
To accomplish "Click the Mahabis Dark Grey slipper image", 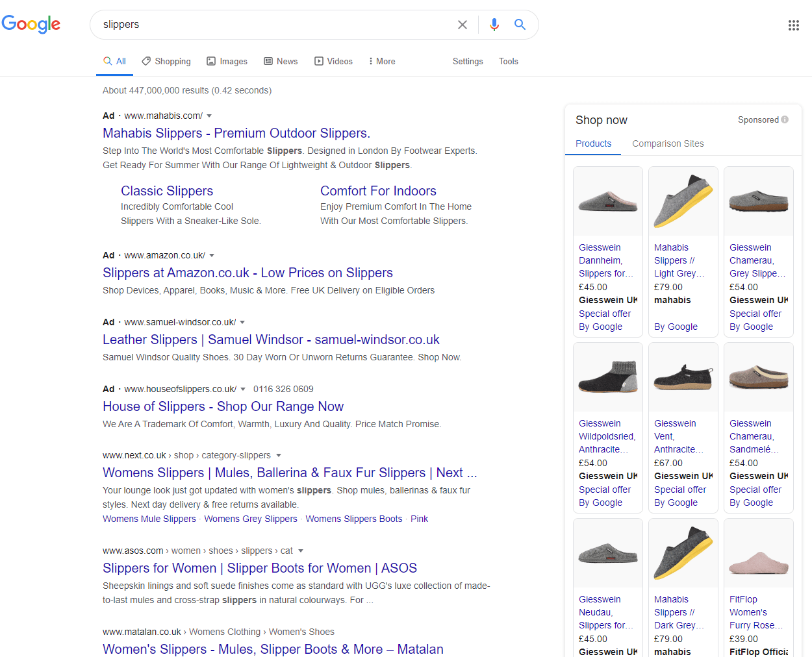I will (x=683, y=553).
